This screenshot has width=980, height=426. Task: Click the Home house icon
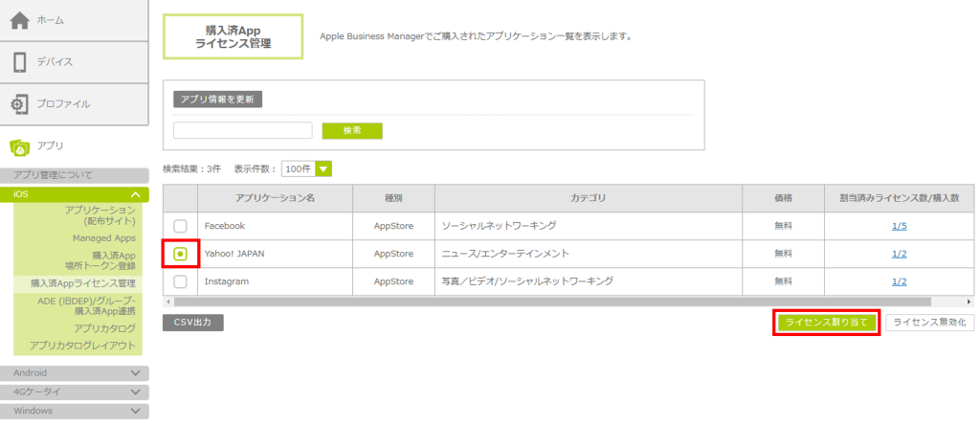[x=19, y=21]
